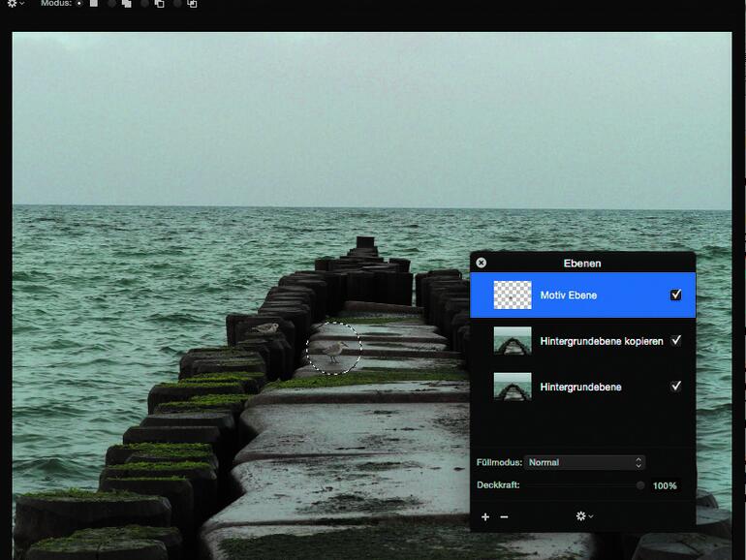Click the intersect selection mode icon
The width and height of the screenshot is (746, 560).
192,3
